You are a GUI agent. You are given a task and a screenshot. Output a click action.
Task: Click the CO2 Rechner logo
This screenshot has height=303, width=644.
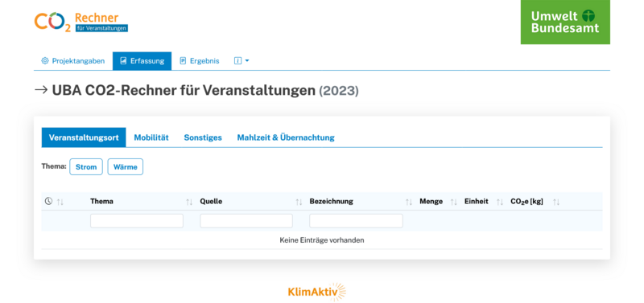[x=81, y=23]
